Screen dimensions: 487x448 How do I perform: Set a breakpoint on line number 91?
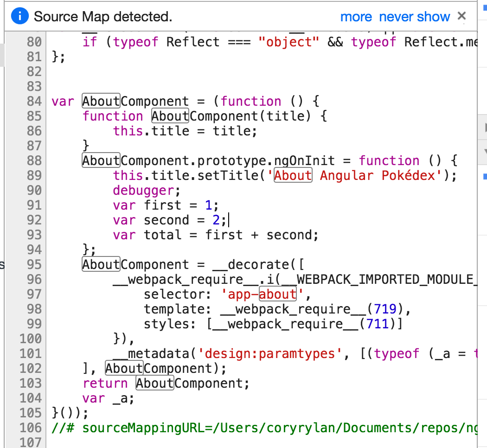coord(34,205)
